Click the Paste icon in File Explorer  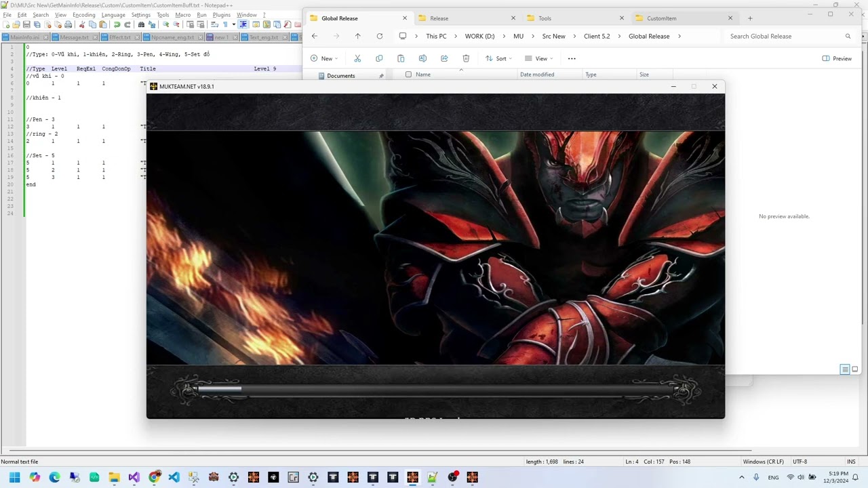point(401,58)
